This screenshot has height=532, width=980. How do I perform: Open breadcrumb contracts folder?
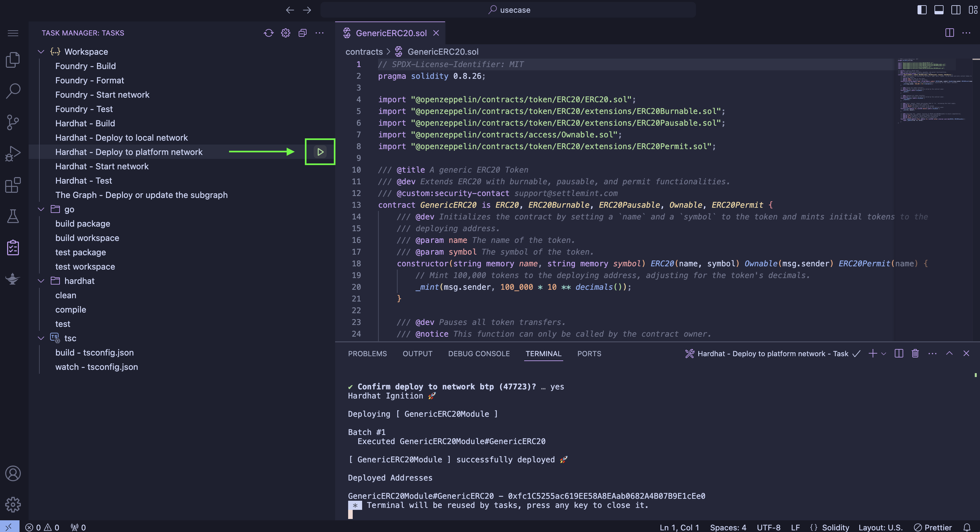coord(364,52)
